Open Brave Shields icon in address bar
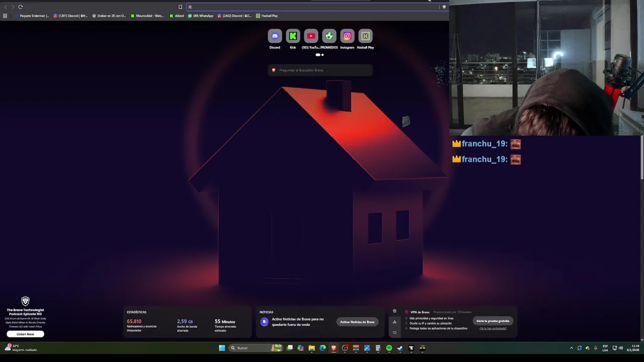Image resolution: width=644 pixels, height=362 pixels. 444,7
